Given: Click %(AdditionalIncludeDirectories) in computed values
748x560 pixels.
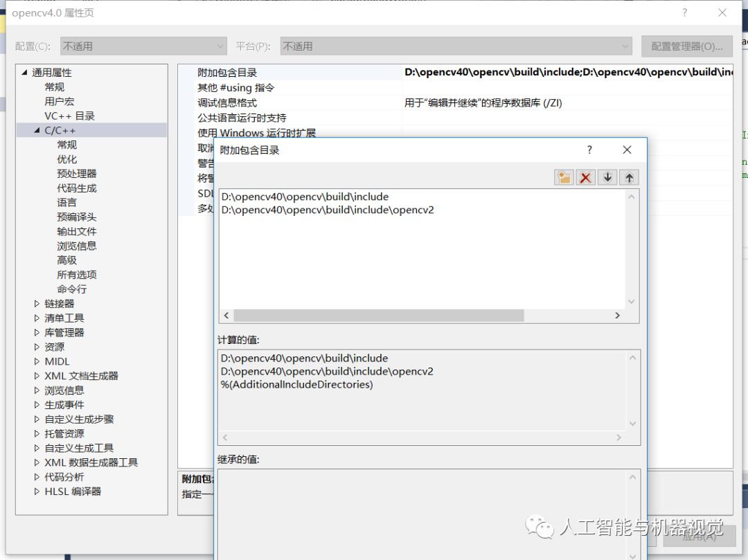Looking at the screenshot, I should click(x=296, y=385).
